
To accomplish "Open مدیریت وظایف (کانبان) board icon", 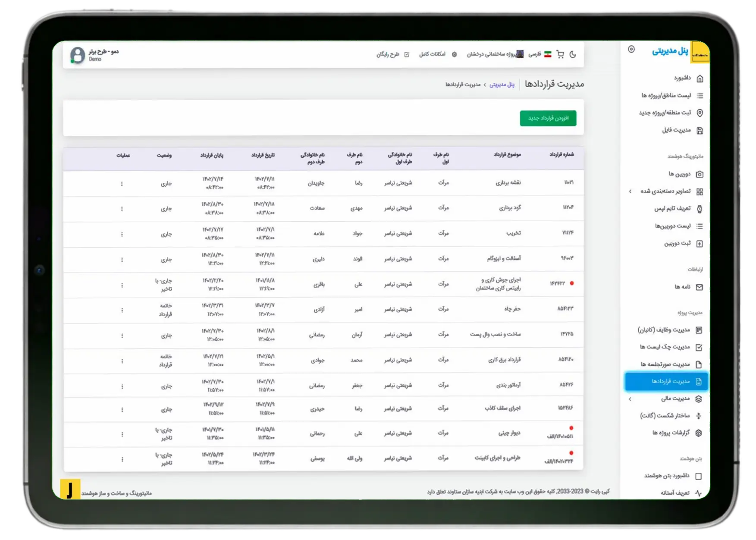I will [699, 330].
